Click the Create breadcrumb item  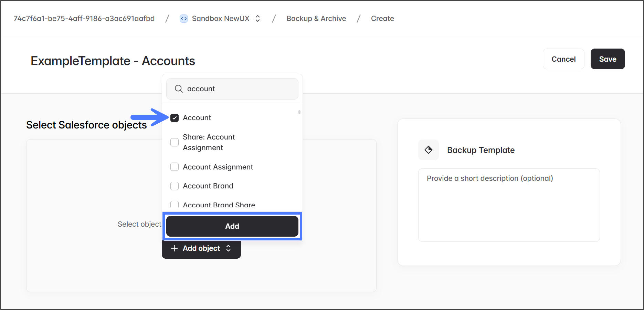coord(382,19)
